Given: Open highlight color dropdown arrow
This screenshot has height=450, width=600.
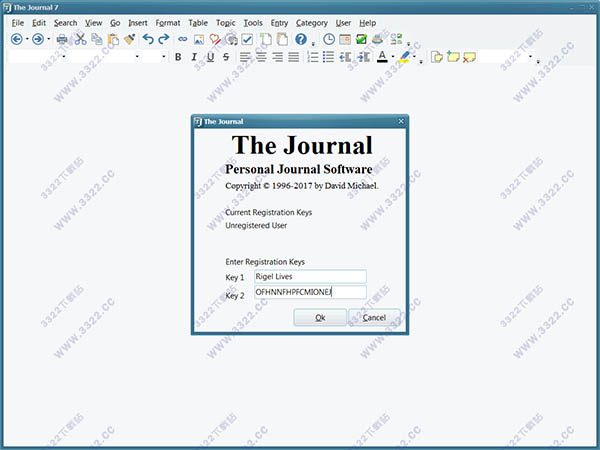Looking at the screenshot, I should [414, 57].
